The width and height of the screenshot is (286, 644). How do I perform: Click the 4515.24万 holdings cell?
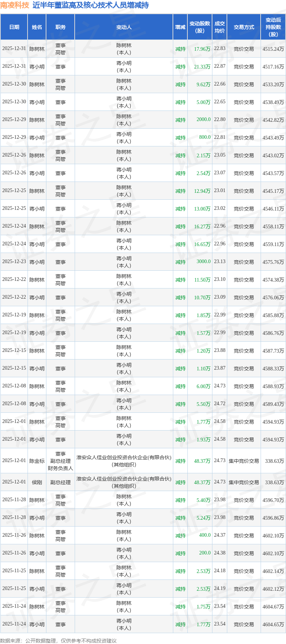[273, 49]
